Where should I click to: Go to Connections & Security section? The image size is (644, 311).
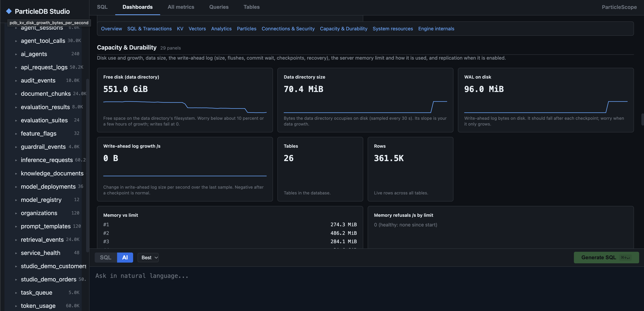click(288, 29)
